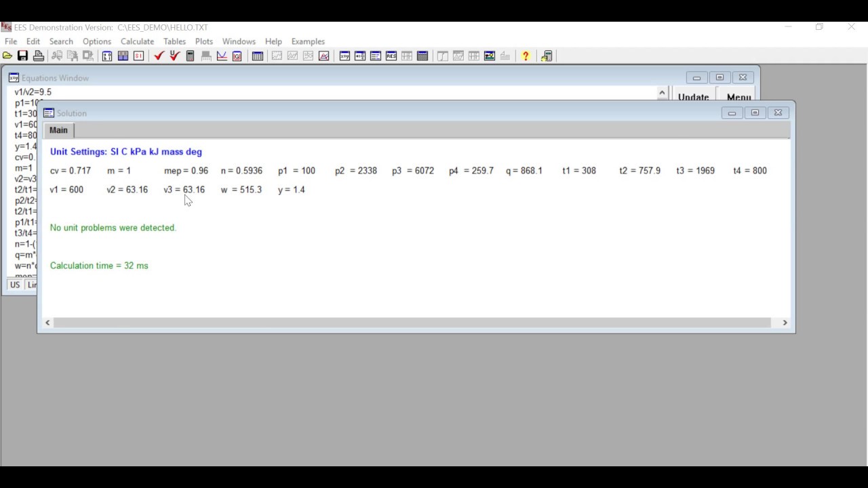
Task: Click Menu button in Equations Window
Action: pyautogui.click(x=738, y=96)
